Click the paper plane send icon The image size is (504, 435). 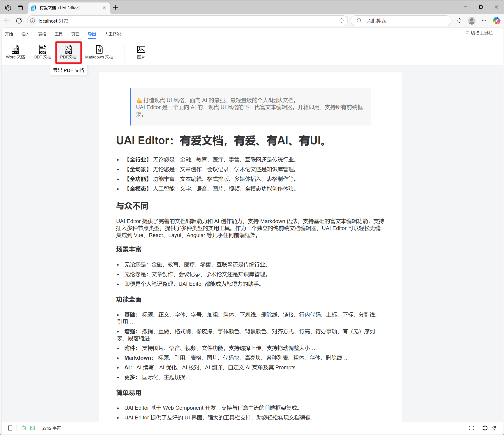(494, 428)
